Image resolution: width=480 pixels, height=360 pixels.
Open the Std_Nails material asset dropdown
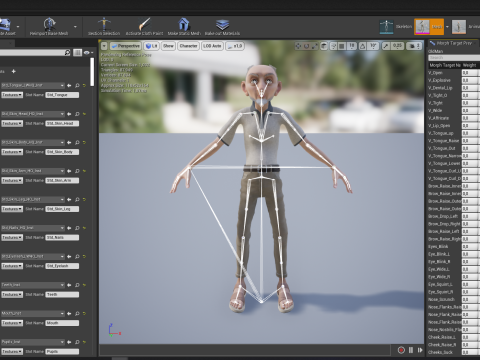33,228
